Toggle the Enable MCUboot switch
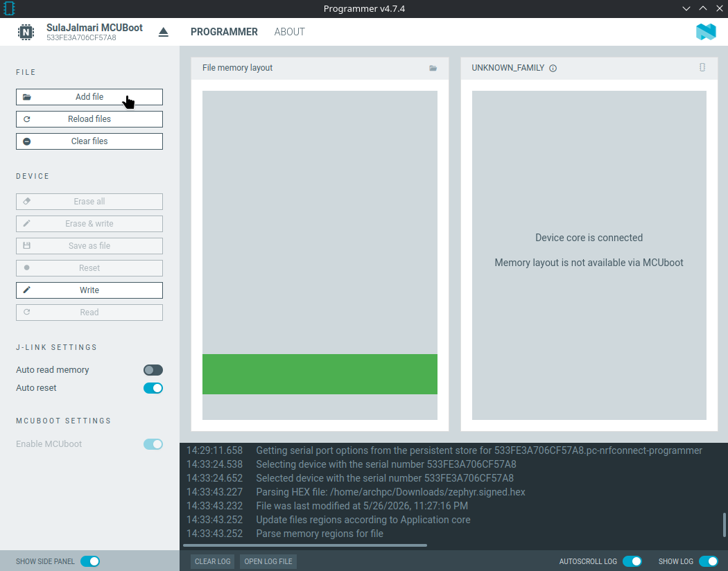Viewport: 728px width, 571px height. (x=153, y=444)
